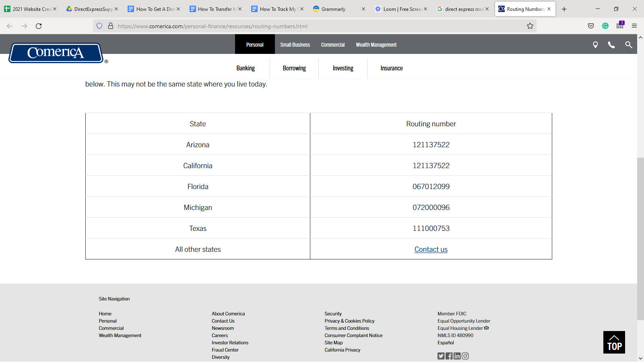Open the Español footer link

(446, 343)
